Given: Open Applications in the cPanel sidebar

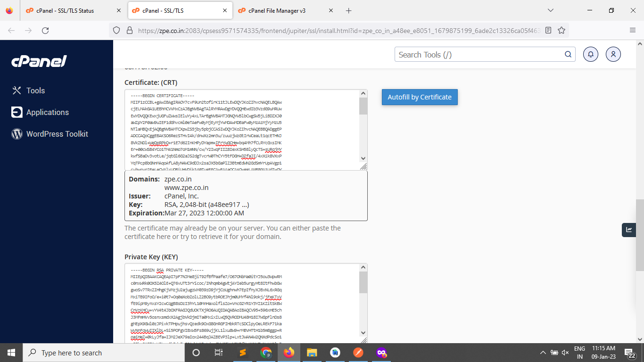Looking at the screenshot, I should (47, 112).
